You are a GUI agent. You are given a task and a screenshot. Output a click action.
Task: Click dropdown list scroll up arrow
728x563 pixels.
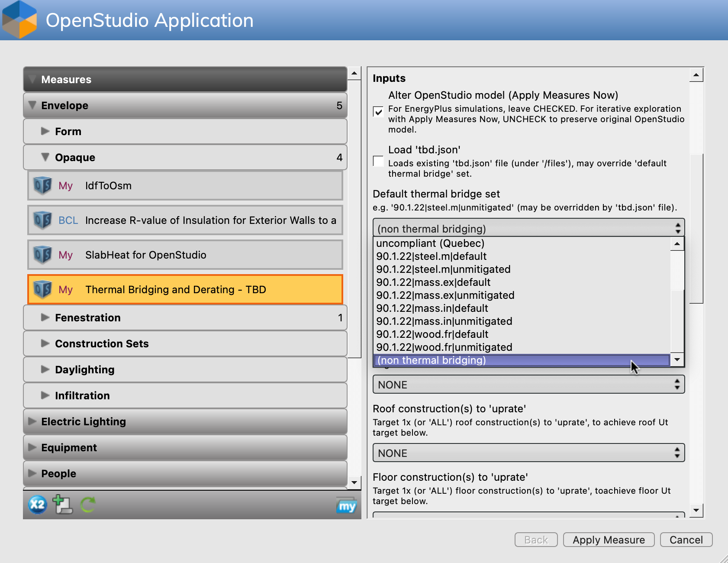click(677, 244)
